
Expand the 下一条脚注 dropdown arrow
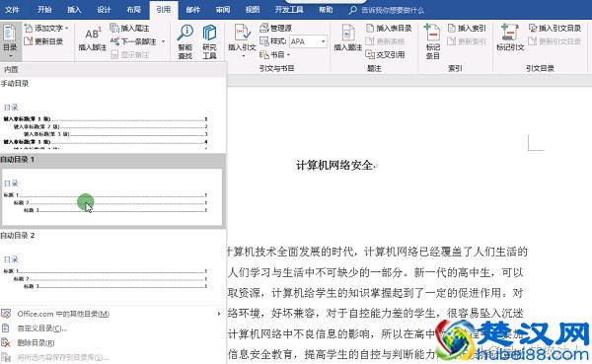click(163, 41)
